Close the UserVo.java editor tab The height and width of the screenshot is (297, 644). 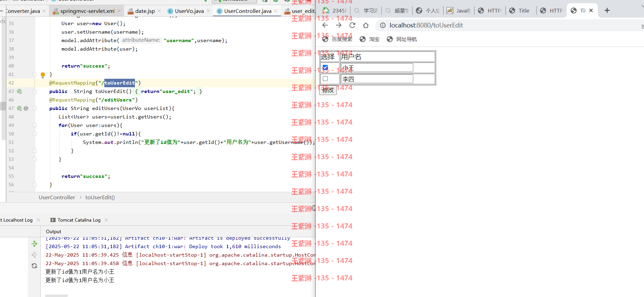tap(208, 11)
